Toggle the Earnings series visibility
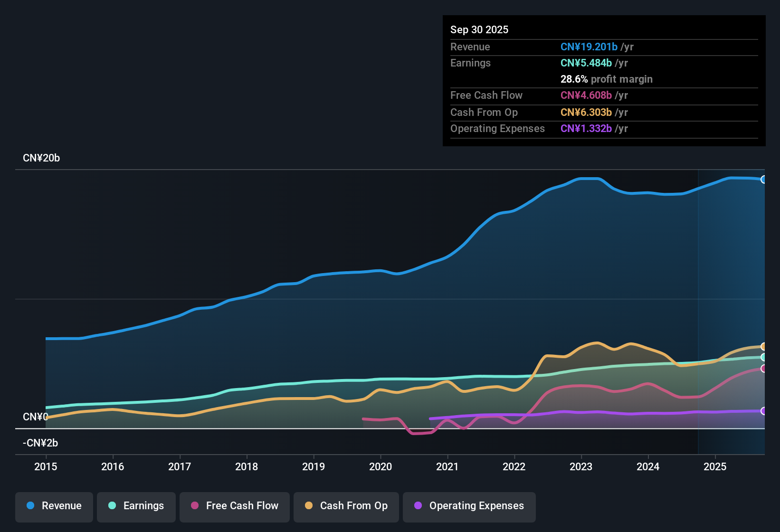The image size is (780, 532). tap(136, 506)
